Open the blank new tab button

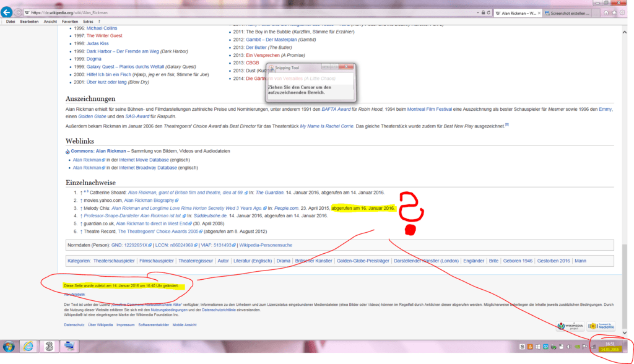pos(596,13)
